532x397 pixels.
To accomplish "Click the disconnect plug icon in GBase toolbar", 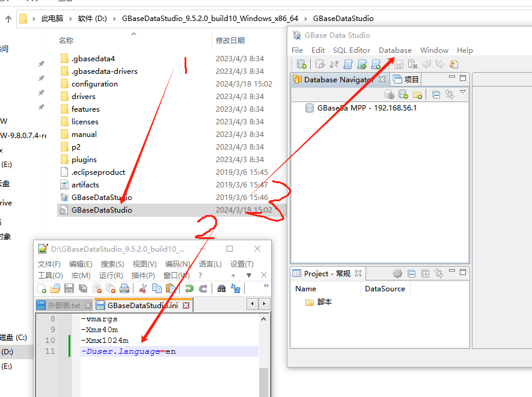I will point(334,64).
